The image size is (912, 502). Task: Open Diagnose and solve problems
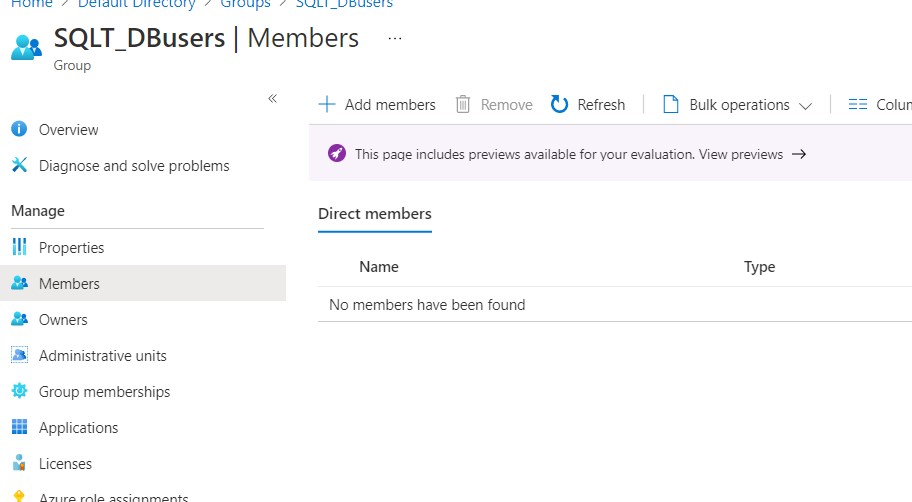[134, 166]
